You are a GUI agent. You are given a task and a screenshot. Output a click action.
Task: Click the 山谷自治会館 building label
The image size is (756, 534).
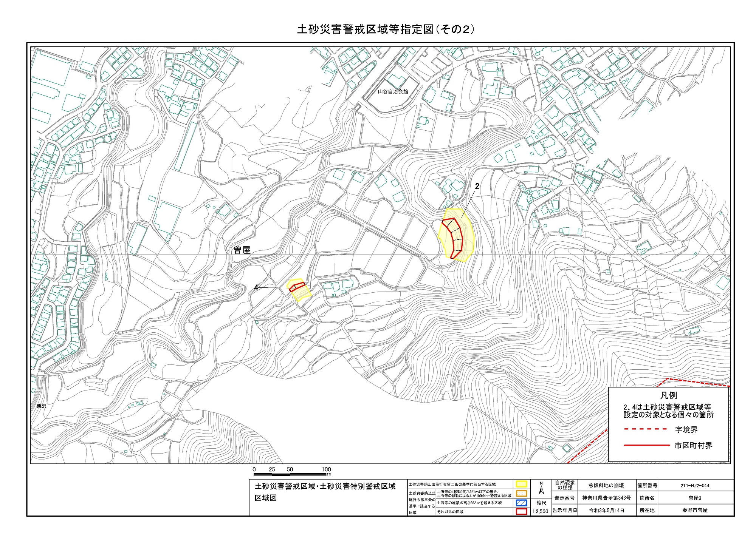(393, 91)
